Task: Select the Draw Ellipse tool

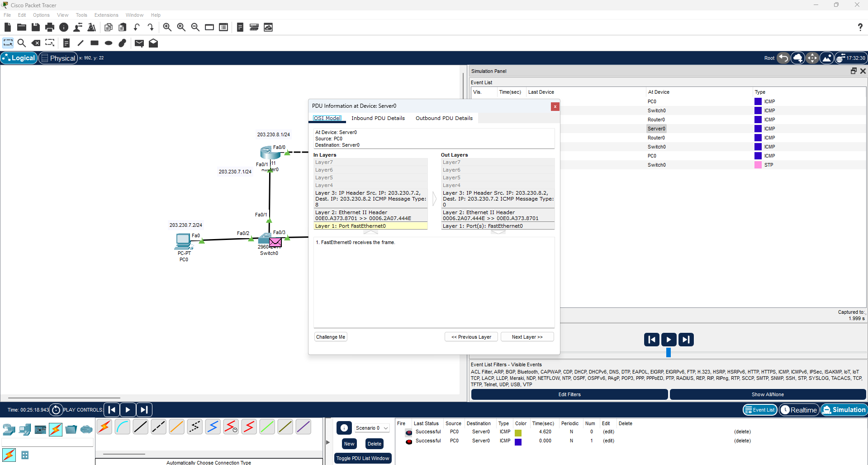Action: tap(109, 43)
